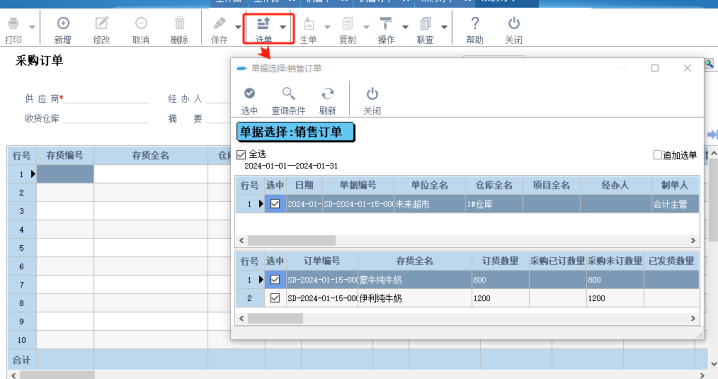Click the 选单 icon in the red box
The width and height of the screenshot is (718, 379).
pos(263,23)
